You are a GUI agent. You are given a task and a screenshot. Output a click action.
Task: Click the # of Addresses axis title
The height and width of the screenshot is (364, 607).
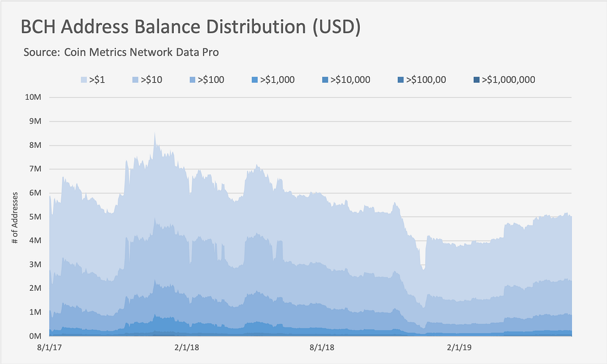15,218
